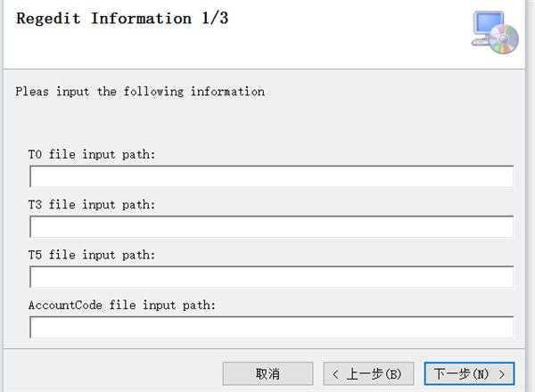The image size is (535, 392).
Task: Click the left arrow on 上一步(B) button
Action: pos(334,373)
